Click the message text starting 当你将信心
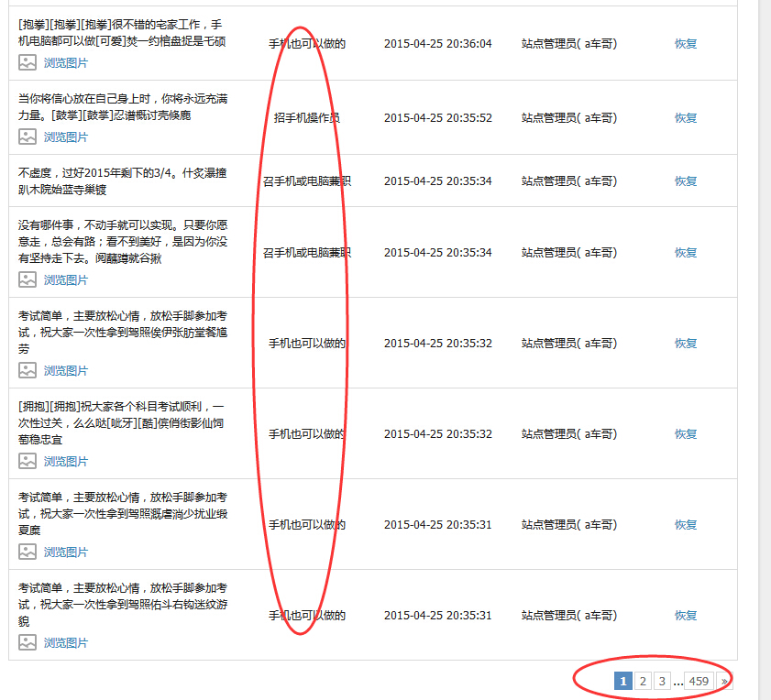The height and width of the screenshot is (700, 771). tap(123, 106)
